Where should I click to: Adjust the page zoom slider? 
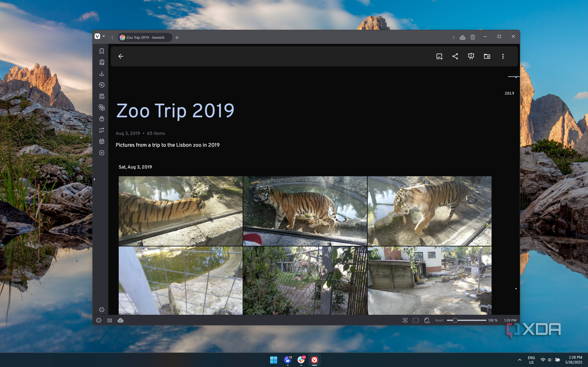click(x=467, y=320)
